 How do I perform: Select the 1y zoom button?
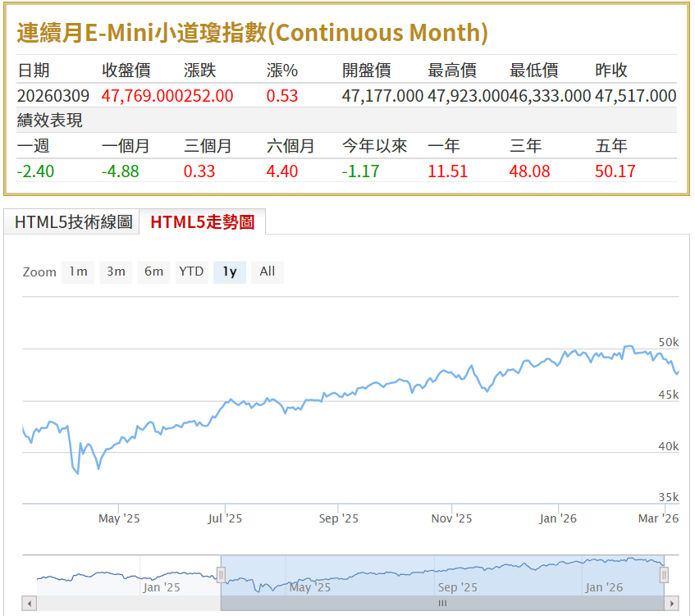(x=230, y=271)
